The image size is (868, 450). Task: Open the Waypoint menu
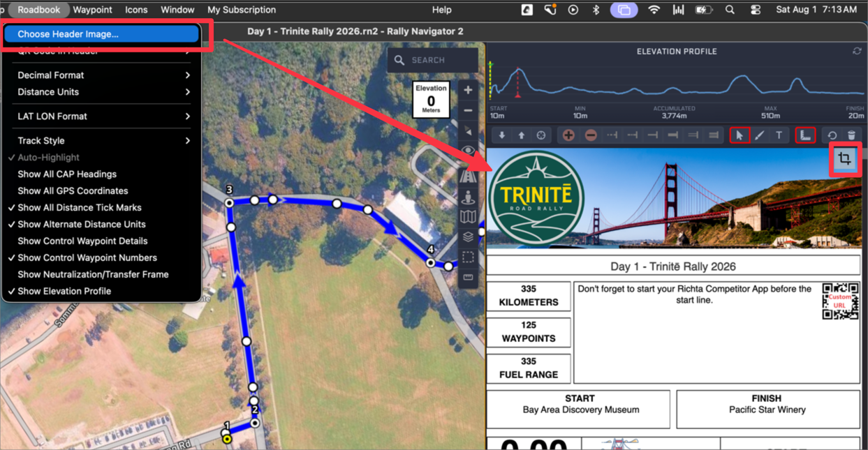coord(92,10)
